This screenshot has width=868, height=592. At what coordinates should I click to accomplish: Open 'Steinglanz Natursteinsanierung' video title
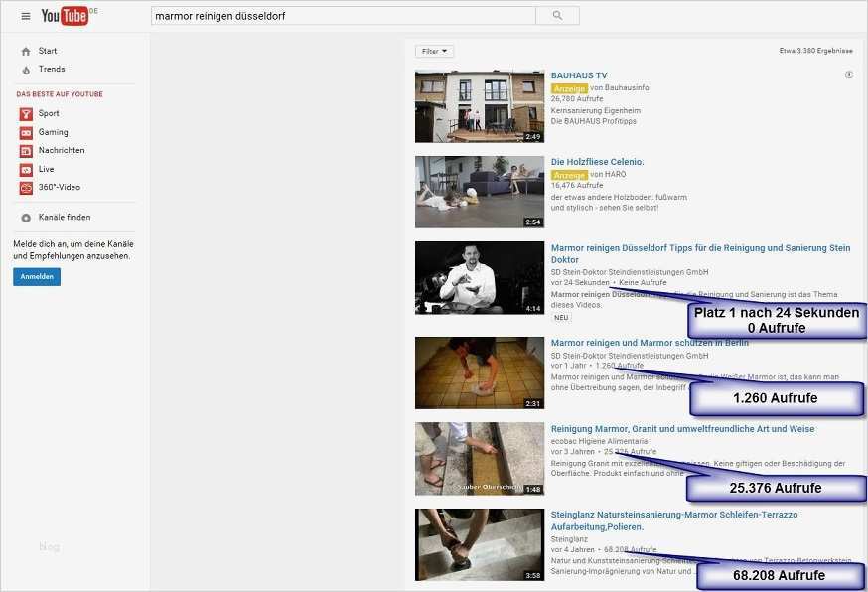pyautogui.click(x=674, y=520)
